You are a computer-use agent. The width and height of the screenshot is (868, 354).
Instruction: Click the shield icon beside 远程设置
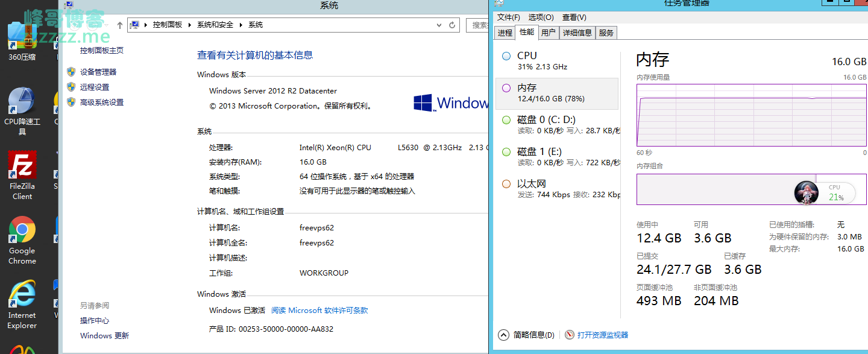coord(71,87)
